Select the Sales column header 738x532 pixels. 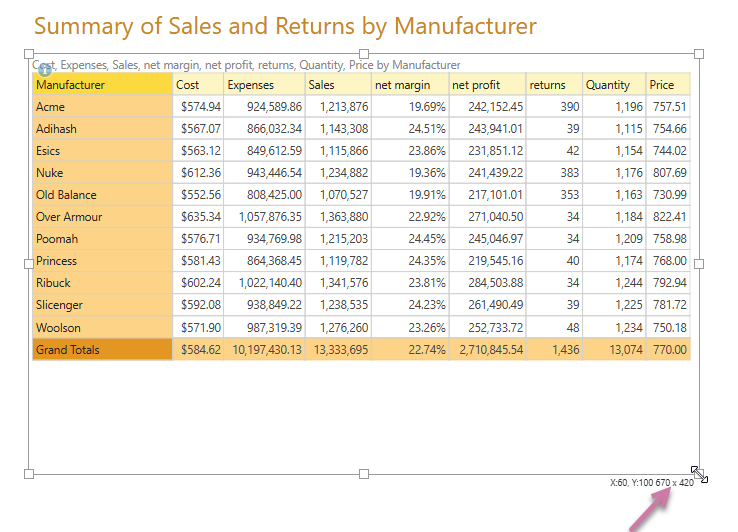[338, 85]
